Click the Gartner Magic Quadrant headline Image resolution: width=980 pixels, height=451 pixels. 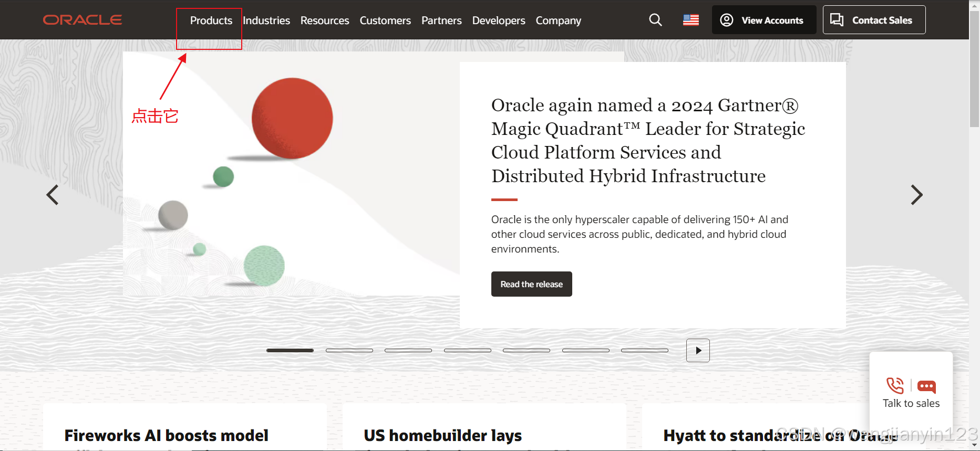[x=648, y=141]
